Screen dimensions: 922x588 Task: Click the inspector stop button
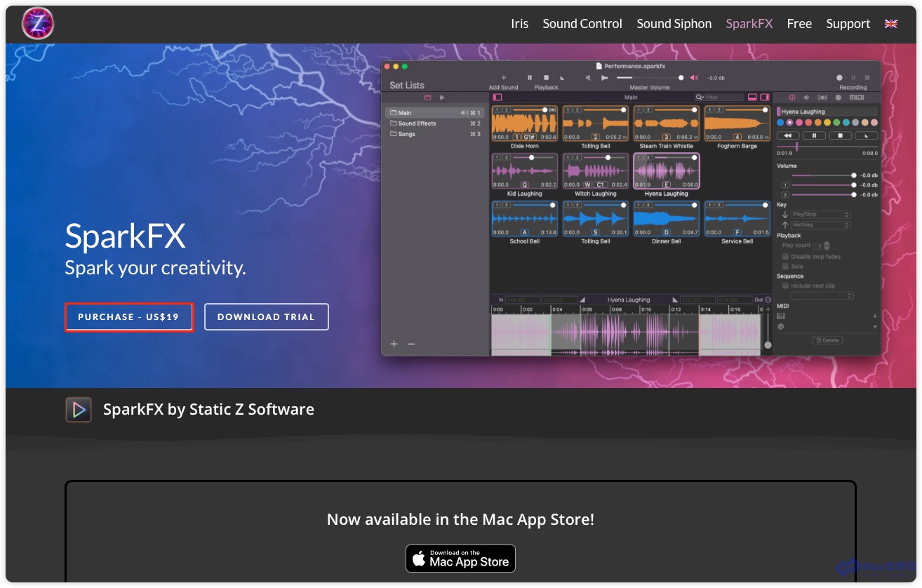840,135
